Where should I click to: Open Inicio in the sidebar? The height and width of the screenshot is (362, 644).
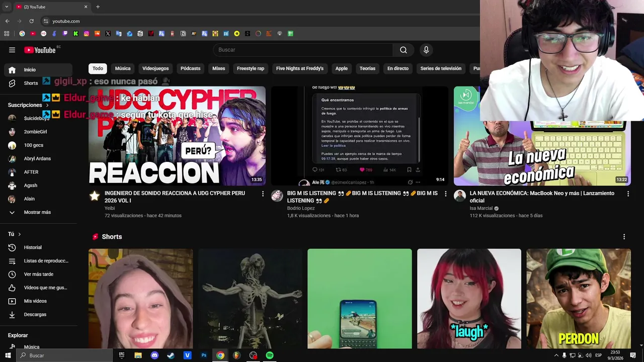[x=38, y=70]
